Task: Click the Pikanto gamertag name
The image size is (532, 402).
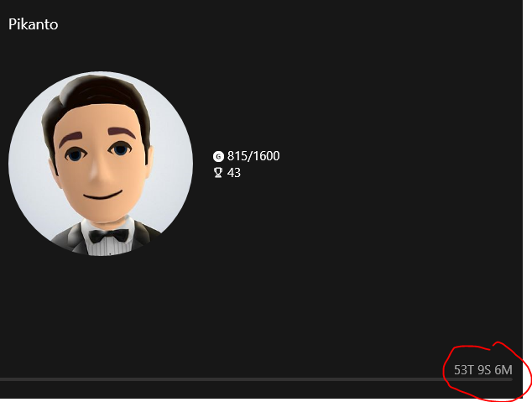Action: [34, 24]
